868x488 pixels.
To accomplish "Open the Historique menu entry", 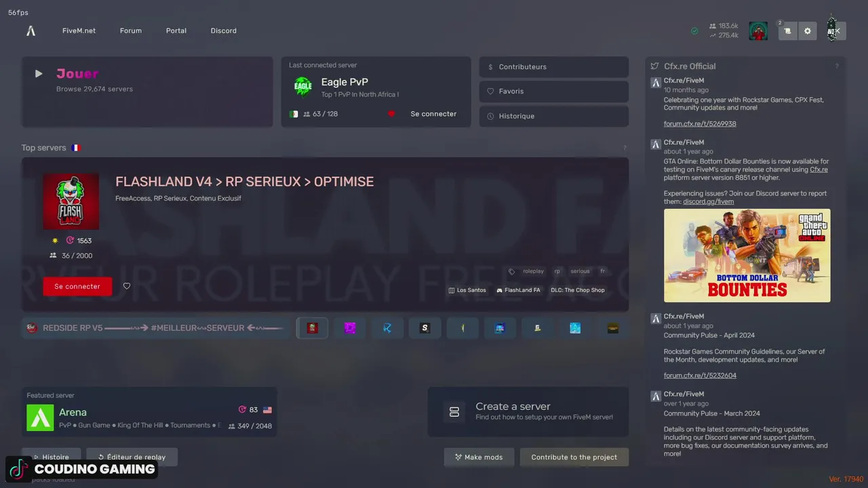I will (553, 116).
